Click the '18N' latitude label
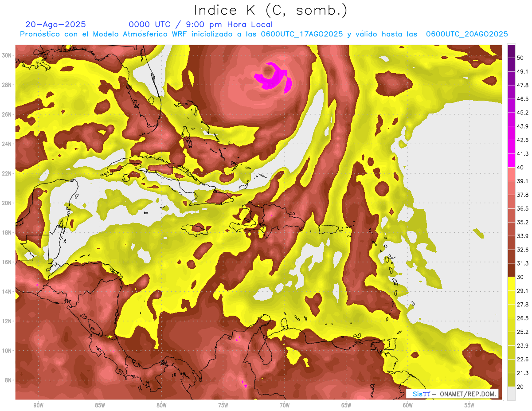Screen dimensions: 532x411 point(7,232)
